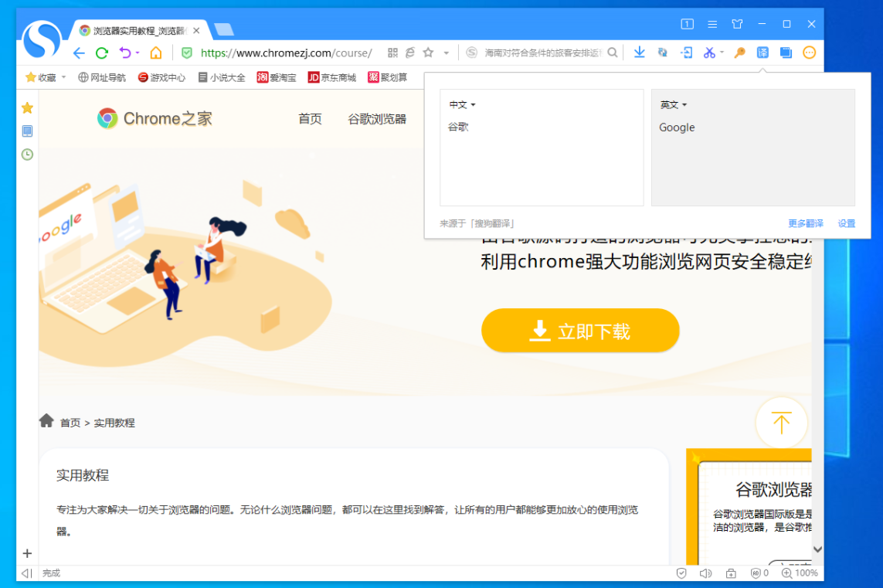
Task: Click the green security shield icon
Action: click(187, 53)
